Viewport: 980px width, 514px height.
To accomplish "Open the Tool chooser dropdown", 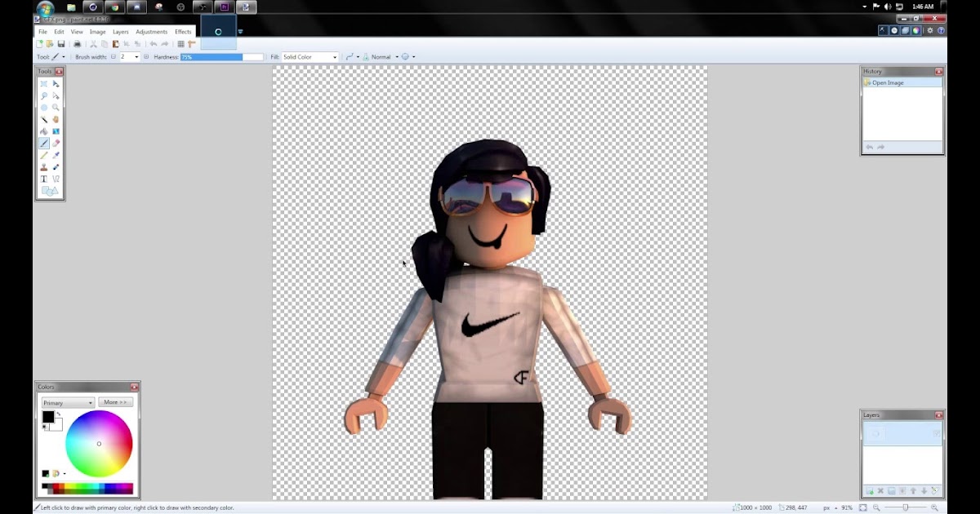I will coord(63,57).
